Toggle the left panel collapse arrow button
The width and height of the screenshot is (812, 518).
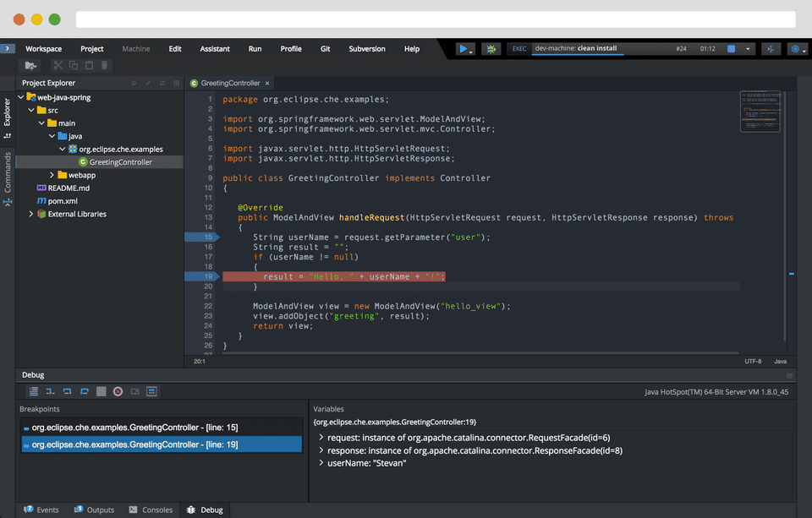(x=8, y=49)
